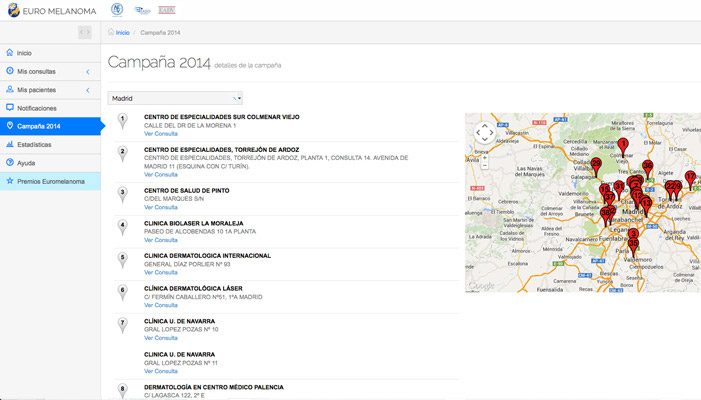Click the round blue partner logo in header
The width and height of the screenshot is (701, 400).
(x=117, y=9)
